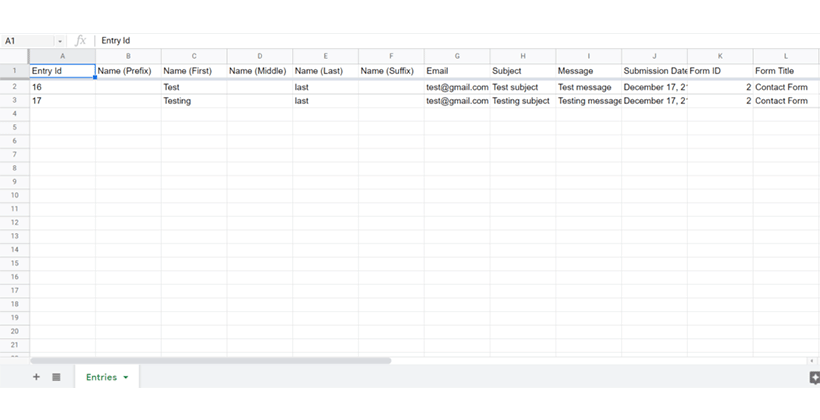Select row 10 header
The height and width of the screenshot is (420, 820).
tap(15, 195)
